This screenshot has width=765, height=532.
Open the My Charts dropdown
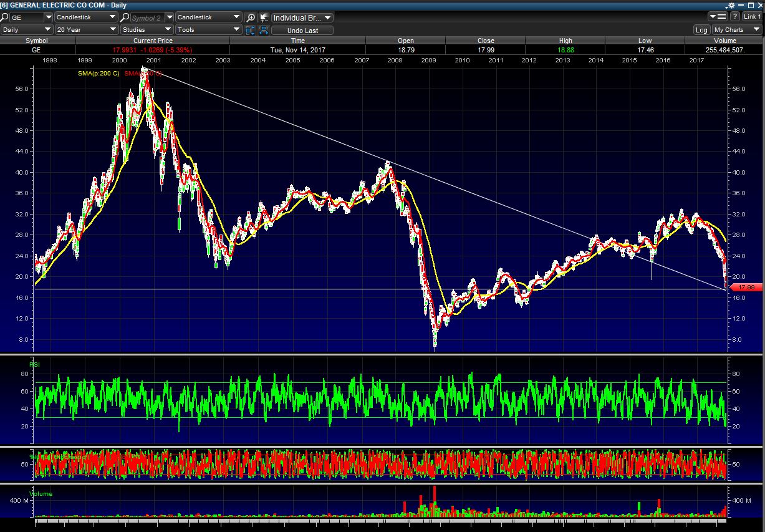(x=736, y=30)
